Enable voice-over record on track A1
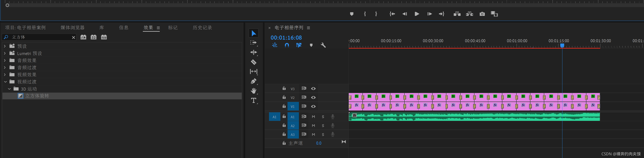Image resolution: width=644 pixels, height=158 pixels. pyautogui.click(x=332, y=117)
